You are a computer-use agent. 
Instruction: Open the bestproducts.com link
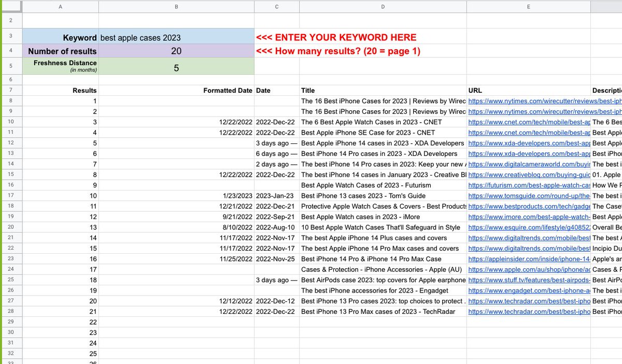pyautogui.click(x=529, y=206)
